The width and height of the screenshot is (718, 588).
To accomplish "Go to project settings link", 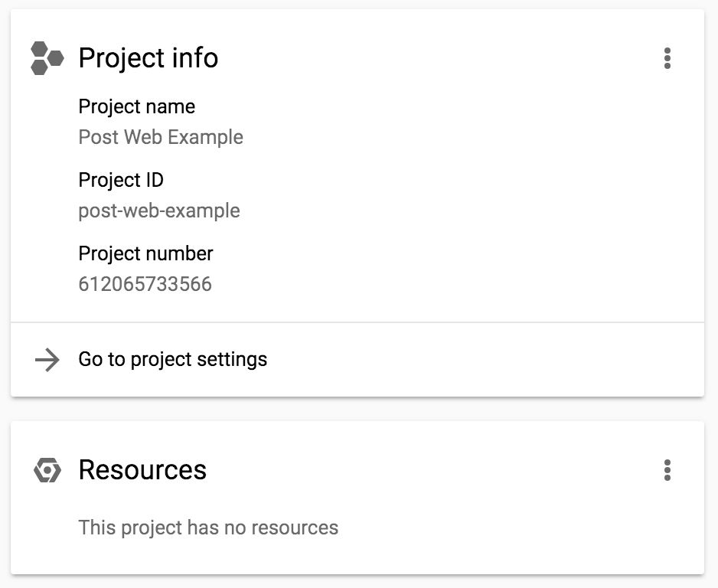I will [173, 360].
